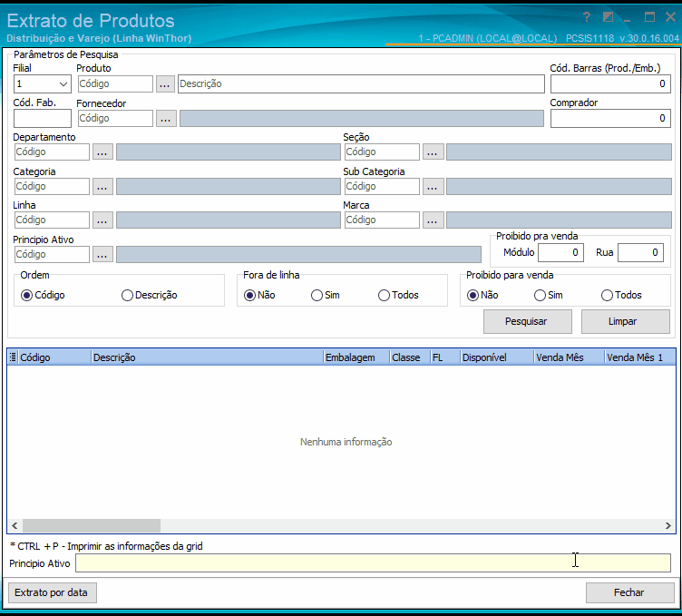Sort grid by Código column header
The width and height of the screenshot is (682, 616).
tap(54, 357)
